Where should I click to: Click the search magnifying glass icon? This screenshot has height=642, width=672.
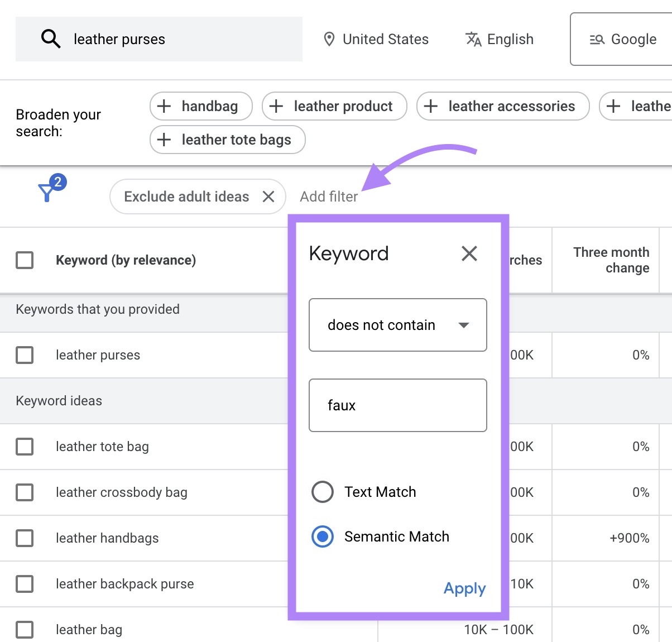tap(51, 39)
